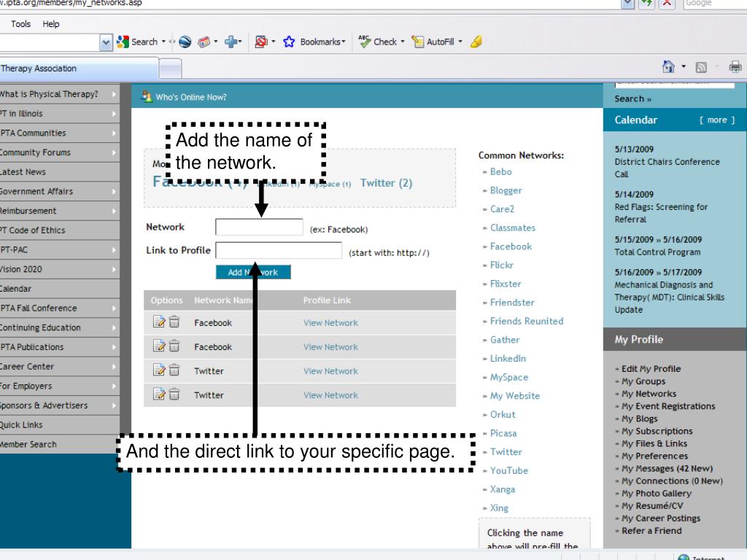Click the Calendar more link
Image resolution: width=747 pixels, height=560 pixels.
click(717, 120)
